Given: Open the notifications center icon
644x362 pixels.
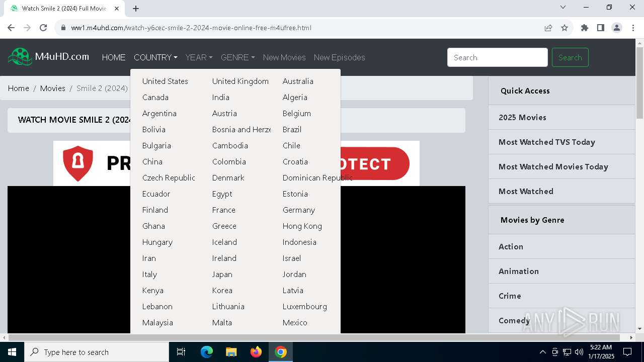Looking at the screenshot, I should tap(627, 352).
